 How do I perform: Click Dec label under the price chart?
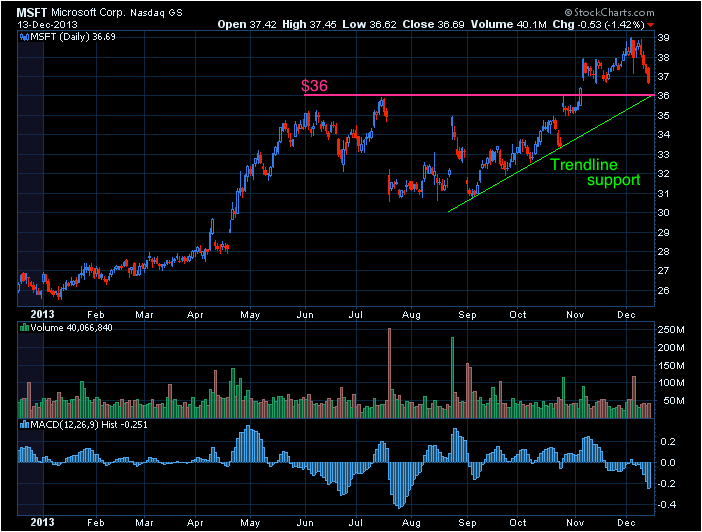pyautogui.click(x=626, y=315)
